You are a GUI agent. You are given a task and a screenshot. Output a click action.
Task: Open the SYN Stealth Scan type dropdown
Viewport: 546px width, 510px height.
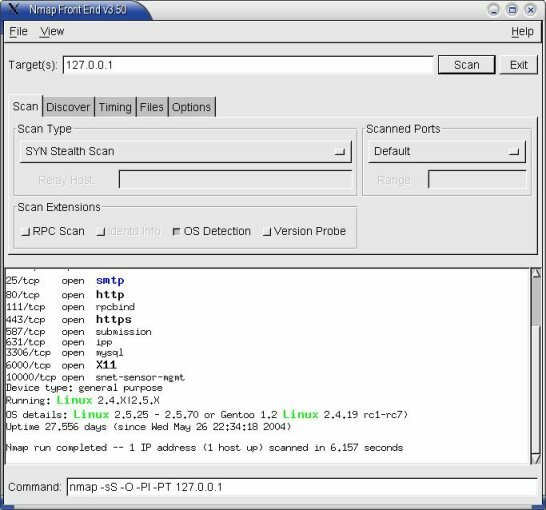(x=186, y=151)
